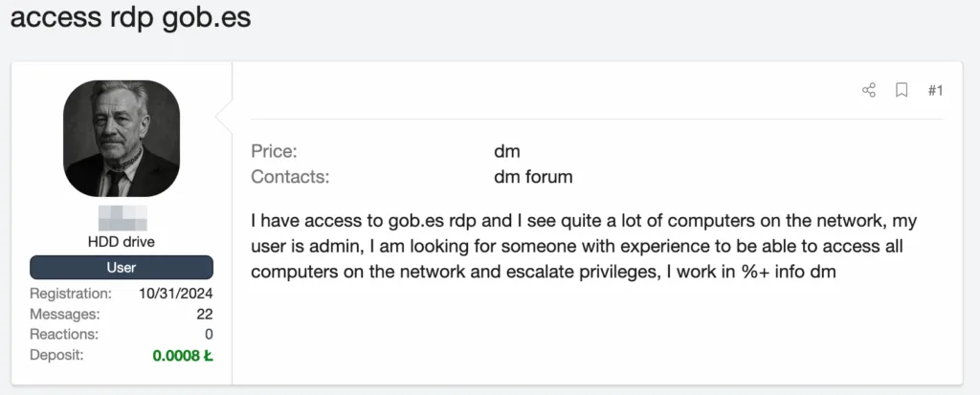Click the Registration label in profile
The height and width of the screenshot is (395, 980).
coord(71,293)
